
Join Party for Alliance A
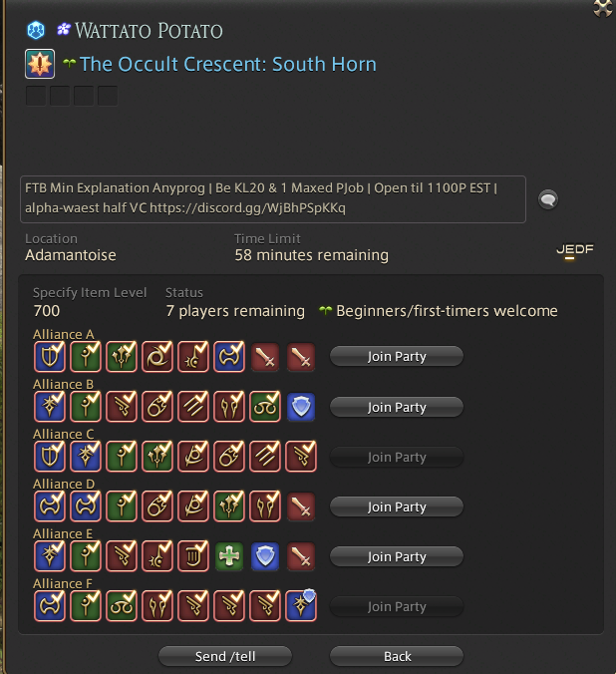click(397, 356)
